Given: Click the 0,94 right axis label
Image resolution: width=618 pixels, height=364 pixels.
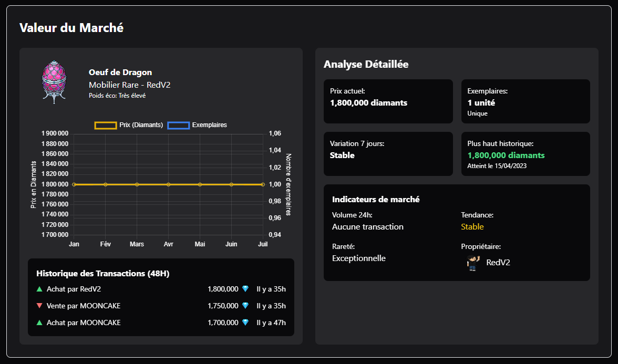Looking at the screenshot, I should [275, 235].
